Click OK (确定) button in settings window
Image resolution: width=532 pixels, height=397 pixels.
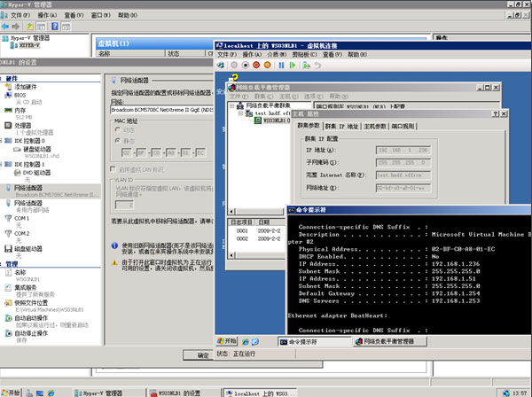pos(202,355)
